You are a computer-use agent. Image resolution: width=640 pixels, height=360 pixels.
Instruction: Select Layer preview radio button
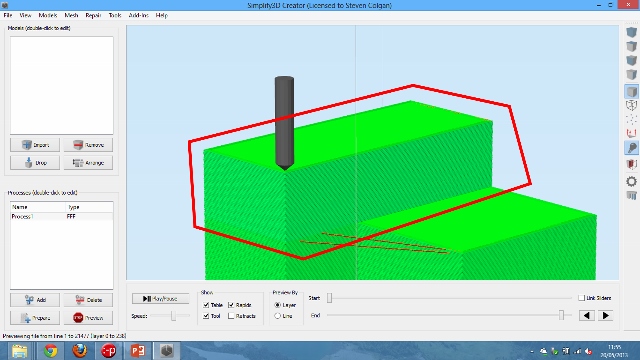[x=278, y=305]
